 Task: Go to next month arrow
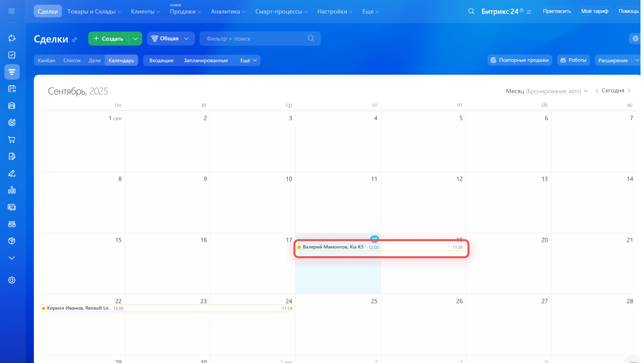tap(629, 91)
